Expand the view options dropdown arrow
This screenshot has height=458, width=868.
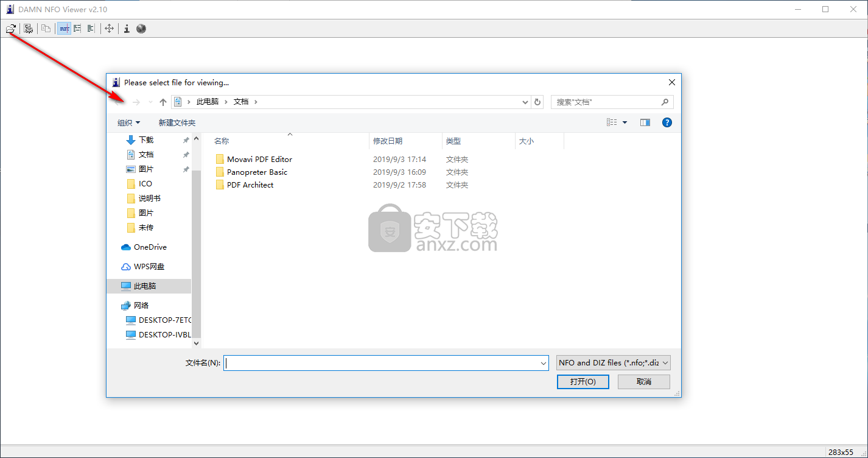625,122
